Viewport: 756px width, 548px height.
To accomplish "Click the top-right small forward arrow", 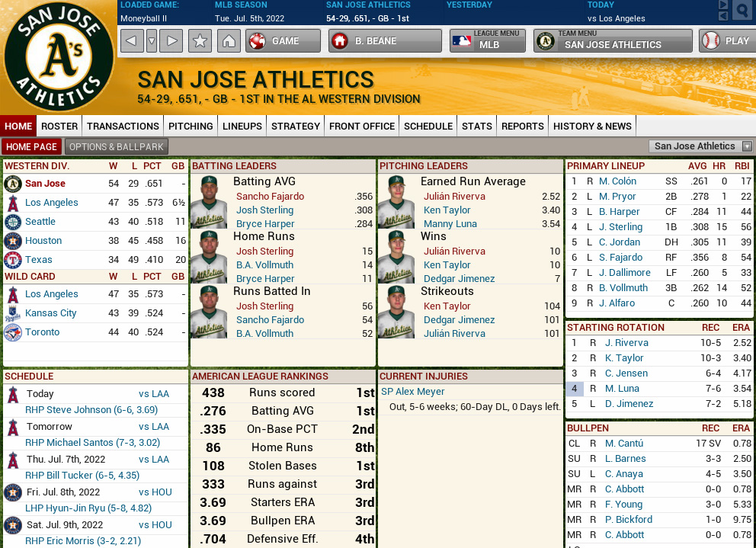I will 722,5.
